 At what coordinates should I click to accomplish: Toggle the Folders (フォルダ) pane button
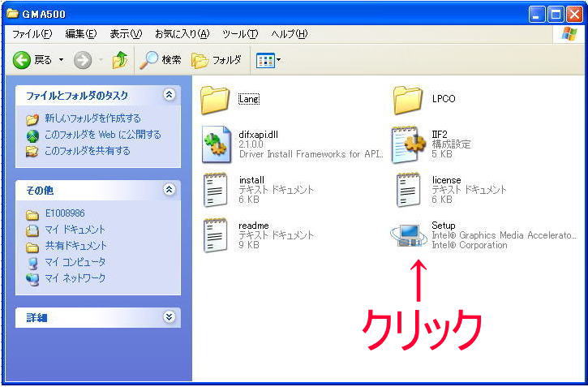click(217, 60)
